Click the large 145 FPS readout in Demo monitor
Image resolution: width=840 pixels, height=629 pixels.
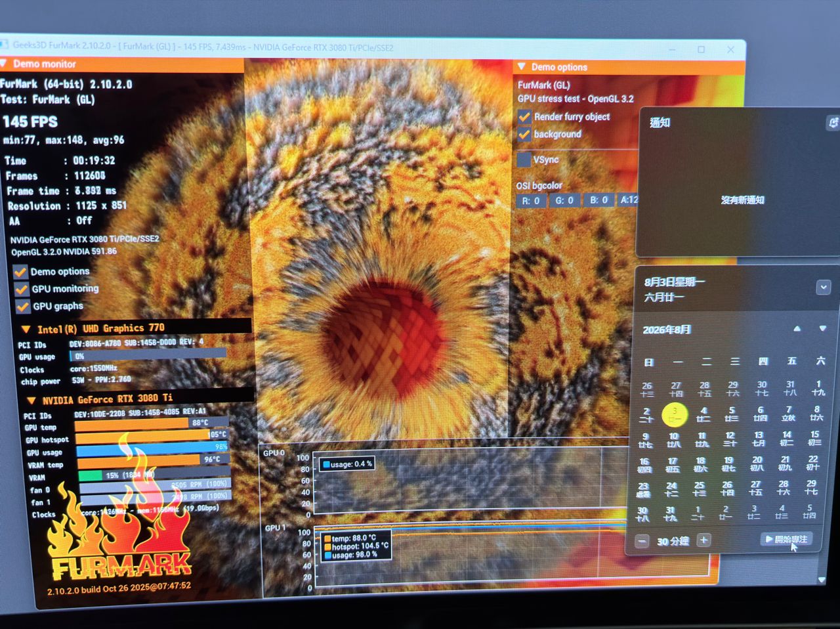pos(30,121)
